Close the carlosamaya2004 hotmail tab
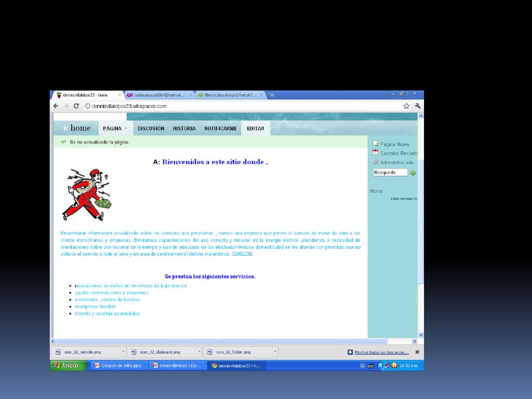 tap(190, 96)
